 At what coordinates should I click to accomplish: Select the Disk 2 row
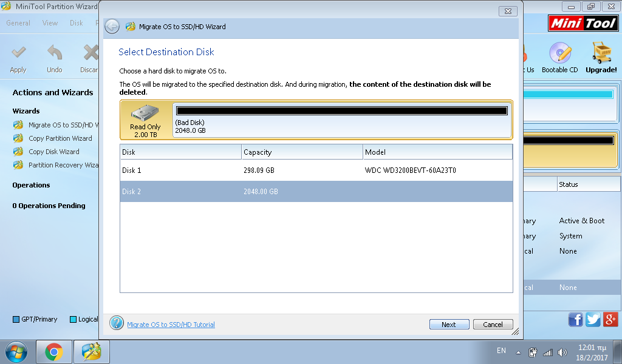(316, 191)
